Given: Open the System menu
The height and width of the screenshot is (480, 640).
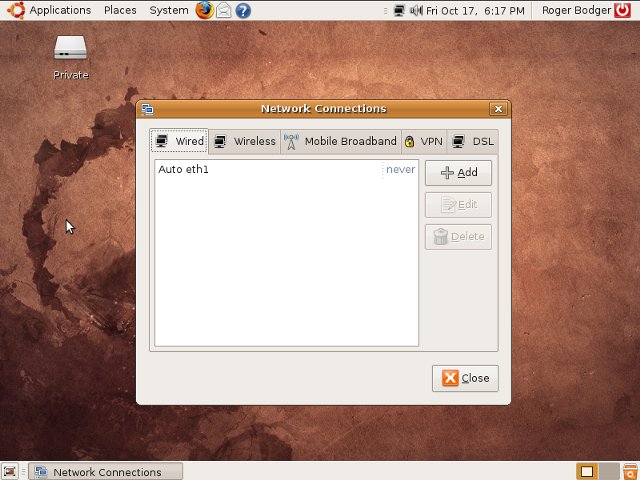Looking at the screenshot, I should click(x=169, y=10).
